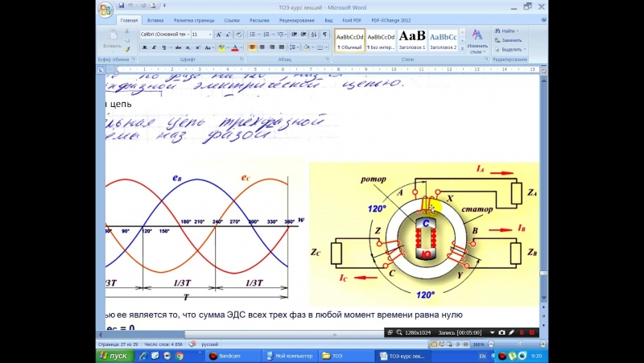Open the line spacing dropdown
Image resolution: width=644 pixels, height=363 pixels.
click(x=294, y=47)
